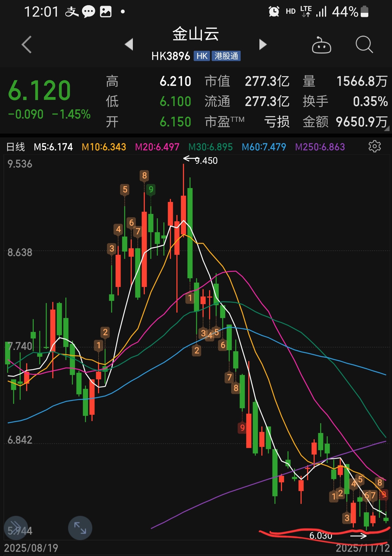Tap the open price 6.150
The height and width of the screenshot is (556, 392).
pos(176,122)
